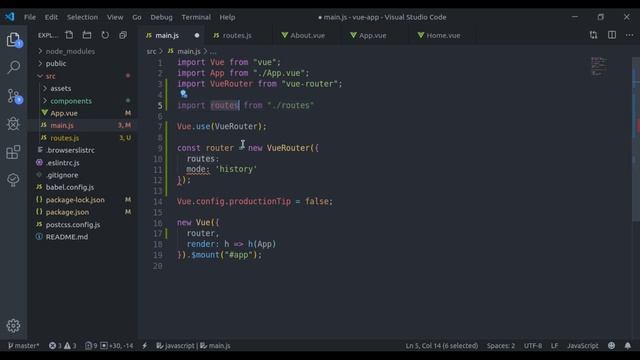Screen dimensions: 640x360
Task: Click the New File icon in Explorer
Action: click(x=69, y=35)
